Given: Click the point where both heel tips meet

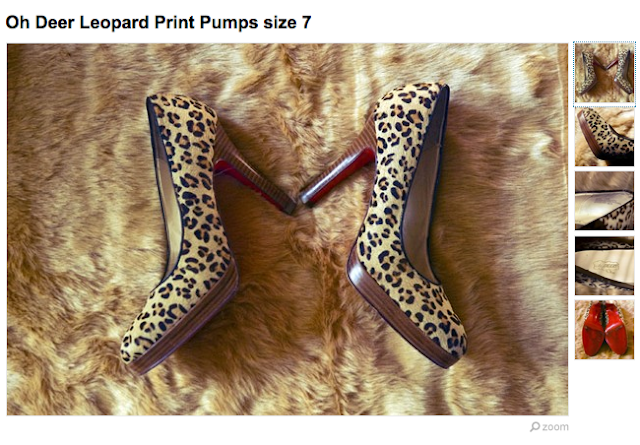Looking at the screenshot, I should 298,205.
